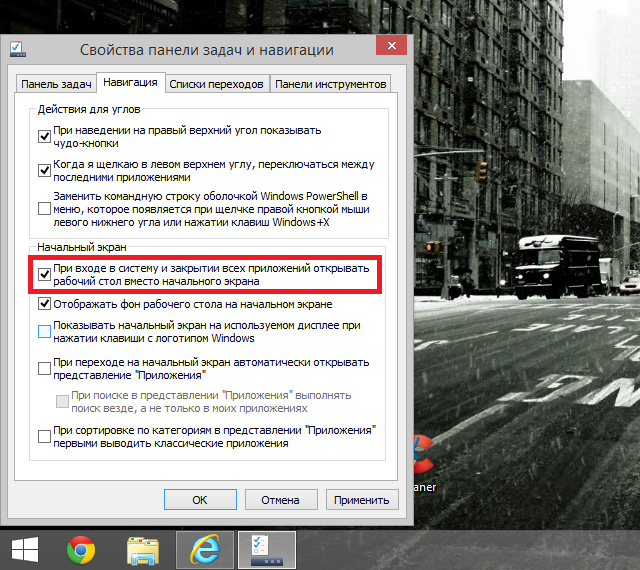This screenshot has height=570, width=640.
Task: Enable showing Start screen on the display in use
Action: tap(44, 331)
